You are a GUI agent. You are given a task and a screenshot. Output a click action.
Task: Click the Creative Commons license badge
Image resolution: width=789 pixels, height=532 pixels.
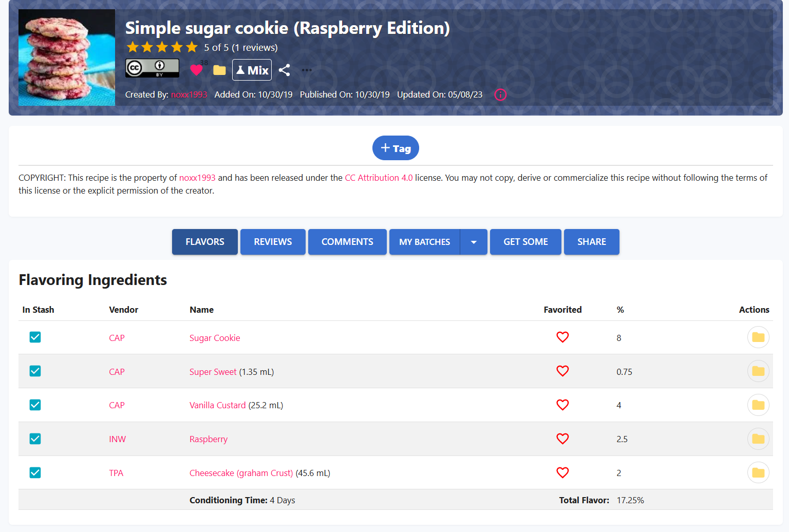point(152,68)
